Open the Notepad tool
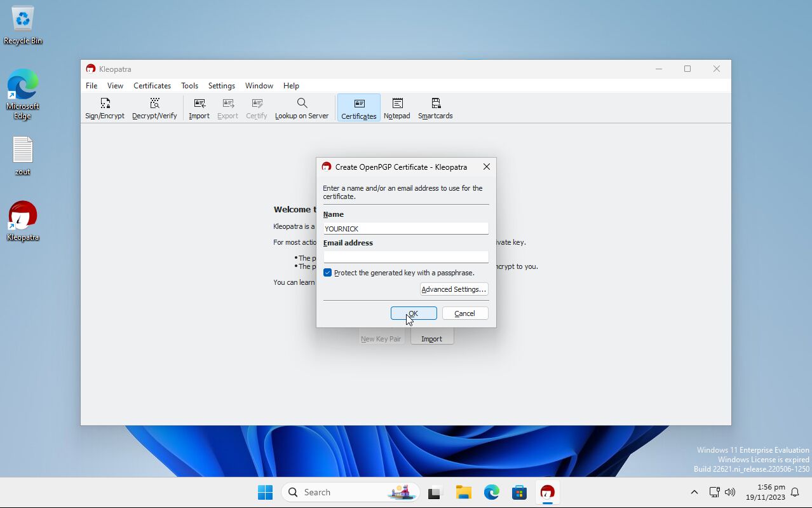The height and width of the screenshot is (508, 812). click(397, 108)
